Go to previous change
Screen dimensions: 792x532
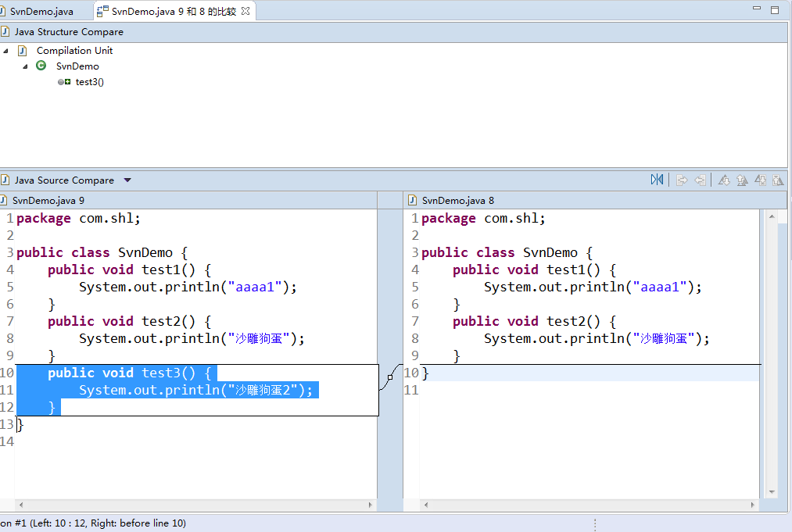point(779,180)
